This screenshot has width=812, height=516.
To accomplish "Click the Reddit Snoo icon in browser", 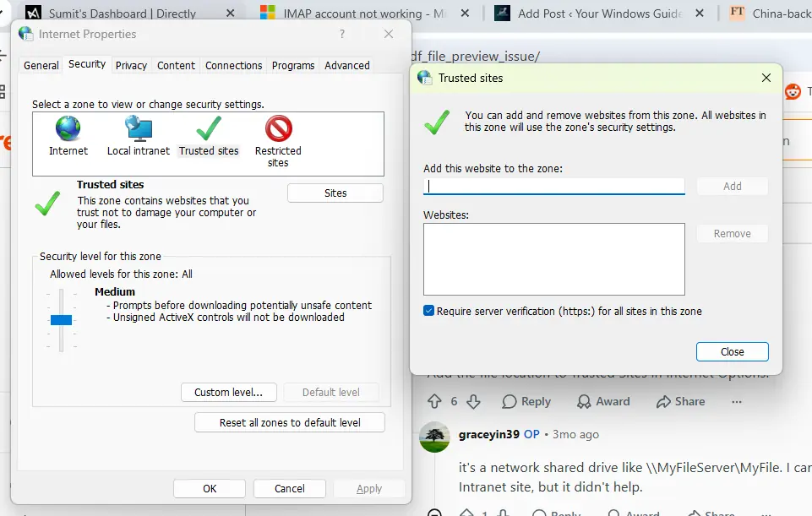I will (793, 91).
